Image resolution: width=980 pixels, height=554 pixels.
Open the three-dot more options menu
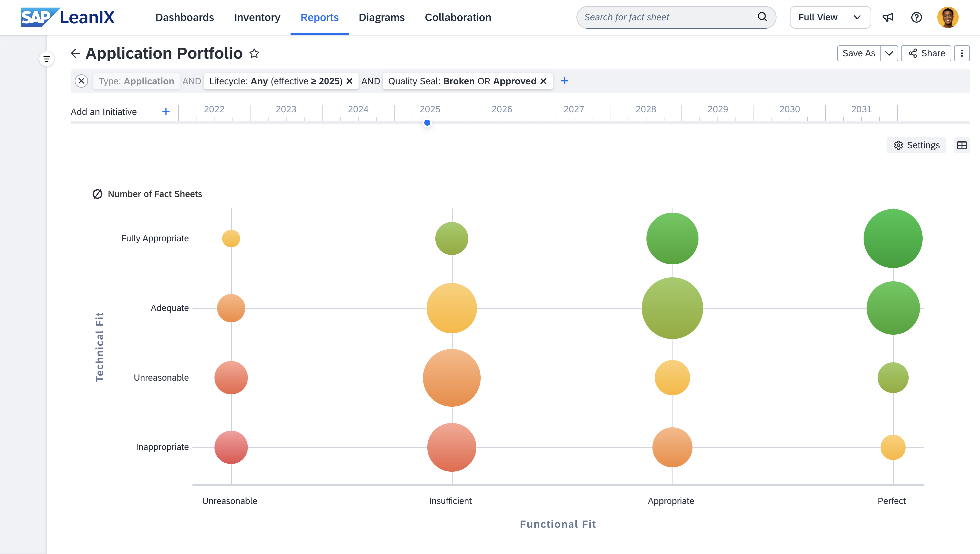tap(962, 53)
